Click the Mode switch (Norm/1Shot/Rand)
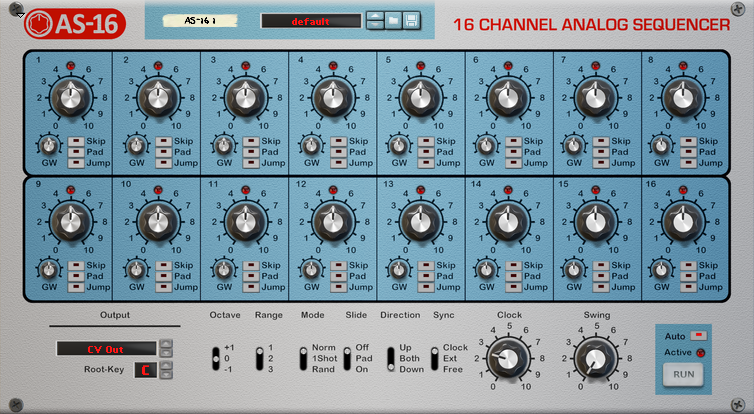754x414 pixels. click(x=303, y=358)
